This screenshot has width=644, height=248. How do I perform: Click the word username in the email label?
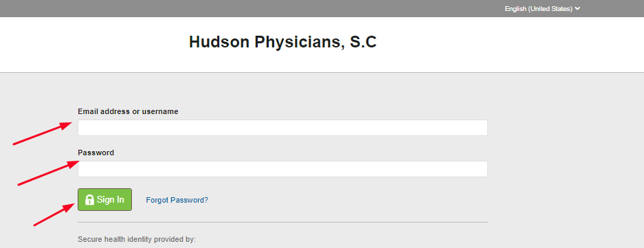tap(160, 111)
